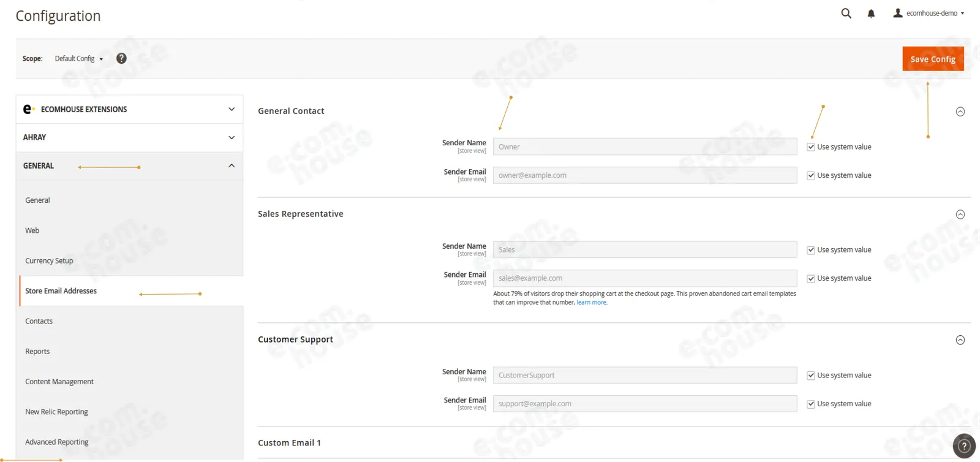The image size is (980, 462).
Task: Toggle Use system value for General Contact Sender Email
Action: [x=811, y=175]
